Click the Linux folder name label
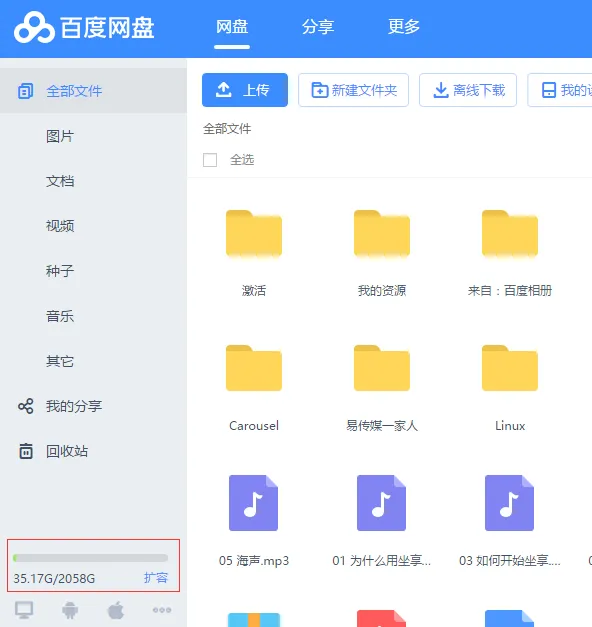The width and height of the screenshot is (592, 627). click(510, 425)
